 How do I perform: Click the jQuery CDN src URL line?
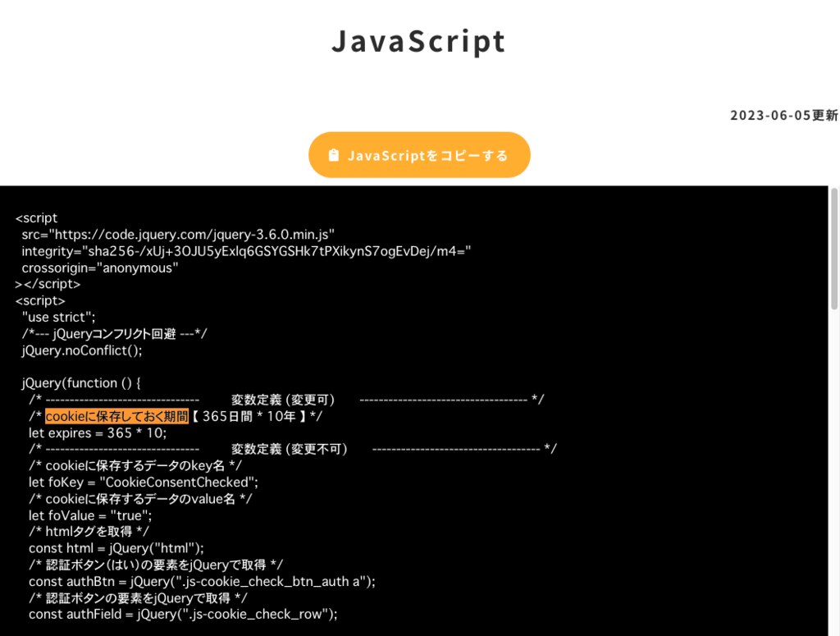[178, 235]
